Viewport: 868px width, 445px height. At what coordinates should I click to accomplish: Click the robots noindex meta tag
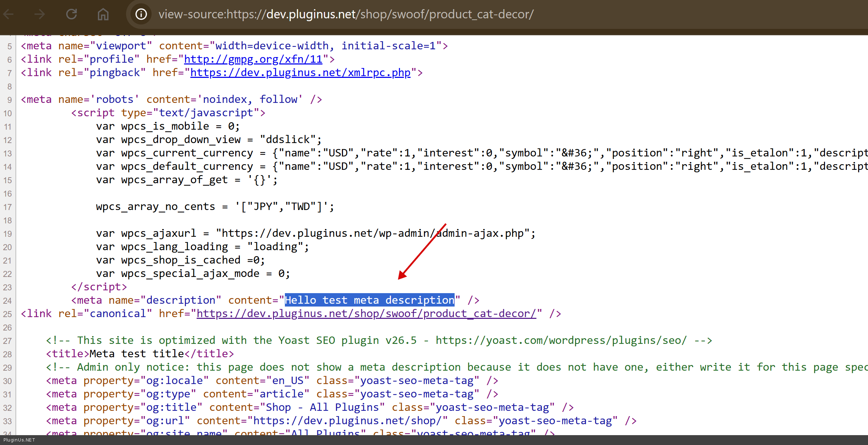click(171, 99)
